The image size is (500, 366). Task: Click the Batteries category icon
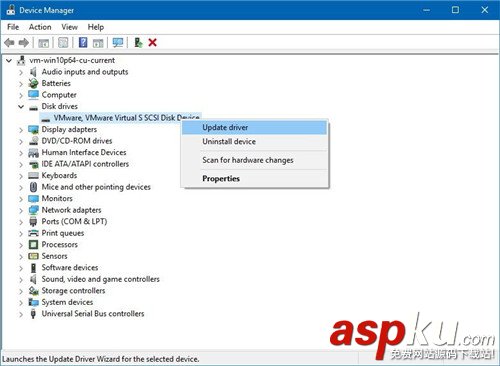click(33, 83)
